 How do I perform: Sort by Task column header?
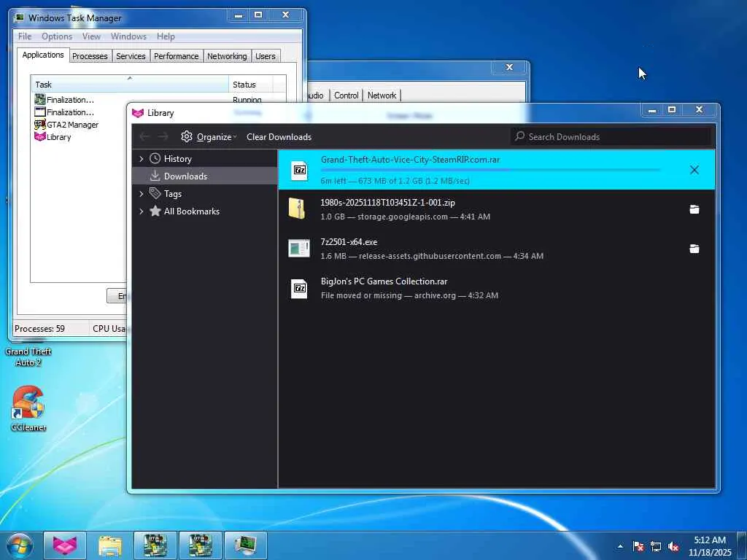click(130, 85)
